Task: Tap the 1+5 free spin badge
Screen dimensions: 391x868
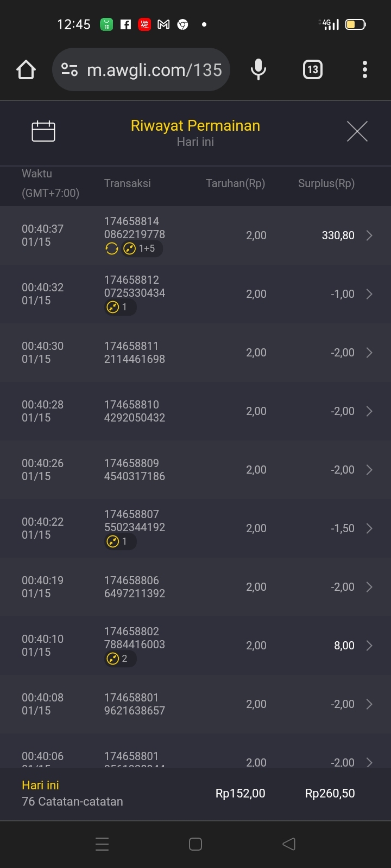Action: 141,248
